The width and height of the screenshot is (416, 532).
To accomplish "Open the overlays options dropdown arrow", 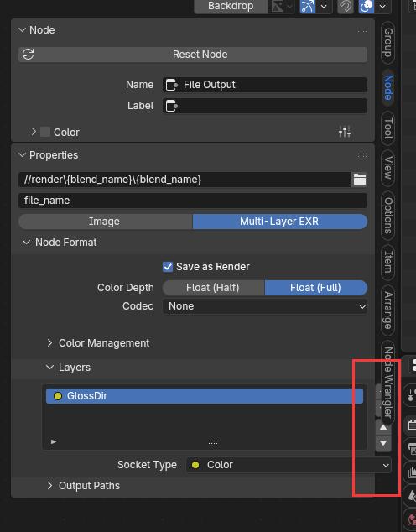I will 382,6.
